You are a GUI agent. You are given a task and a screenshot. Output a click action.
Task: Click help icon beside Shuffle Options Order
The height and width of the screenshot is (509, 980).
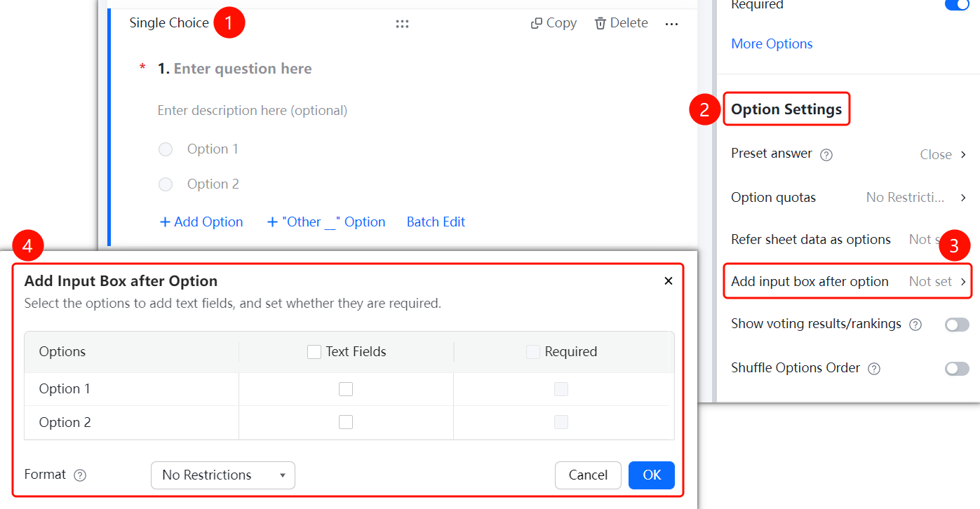point(874,369)
